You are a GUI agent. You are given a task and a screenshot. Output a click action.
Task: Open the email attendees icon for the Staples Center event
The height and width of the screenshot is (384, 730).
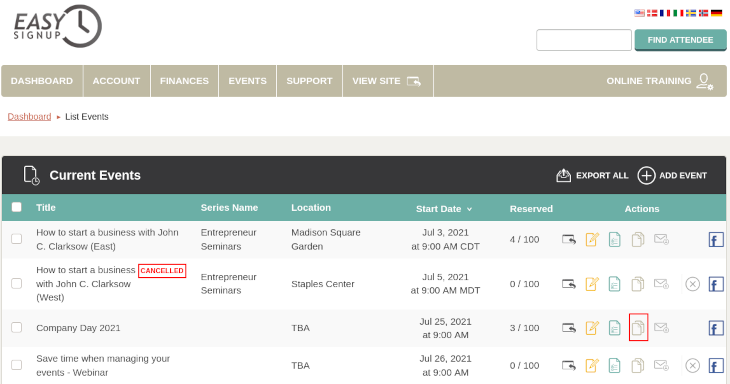(x=661, y=283)
